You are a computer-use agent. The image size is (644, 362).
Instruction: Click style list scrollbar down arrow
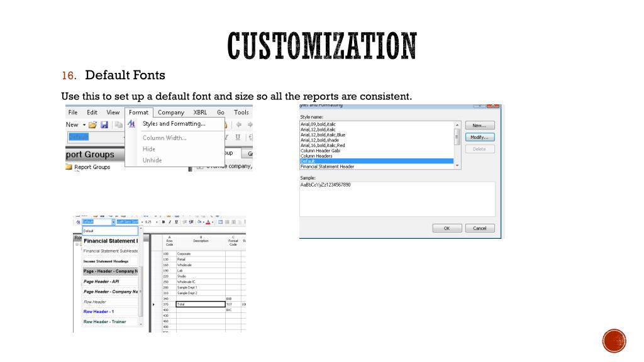click(x=457, y=166)
